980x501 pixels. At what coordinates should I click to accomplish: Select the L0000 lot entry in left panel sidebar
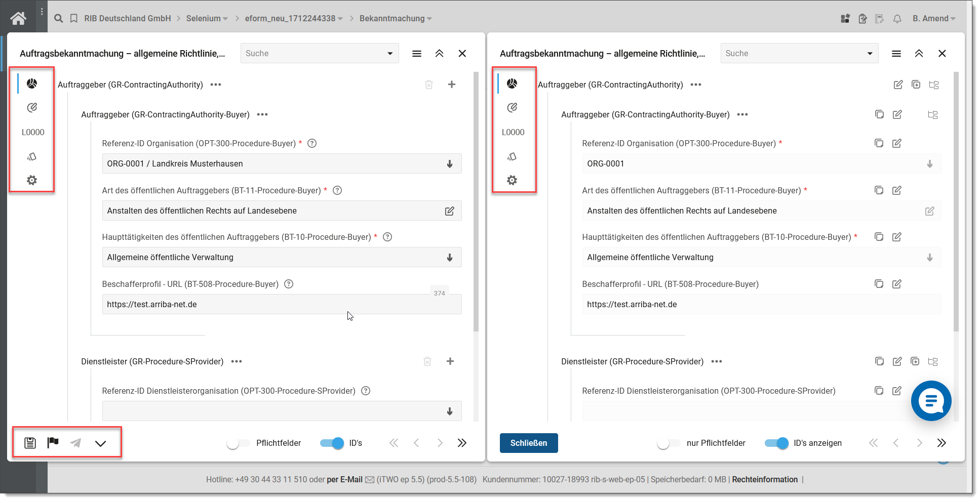coord(33,132)
